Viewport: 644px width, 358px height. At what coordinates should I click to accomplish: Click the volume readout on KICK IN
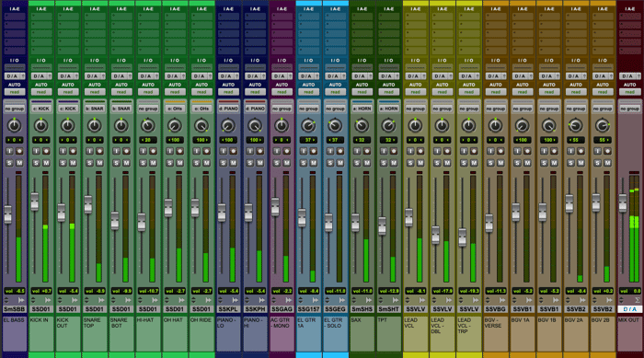(x=41, y=291)
